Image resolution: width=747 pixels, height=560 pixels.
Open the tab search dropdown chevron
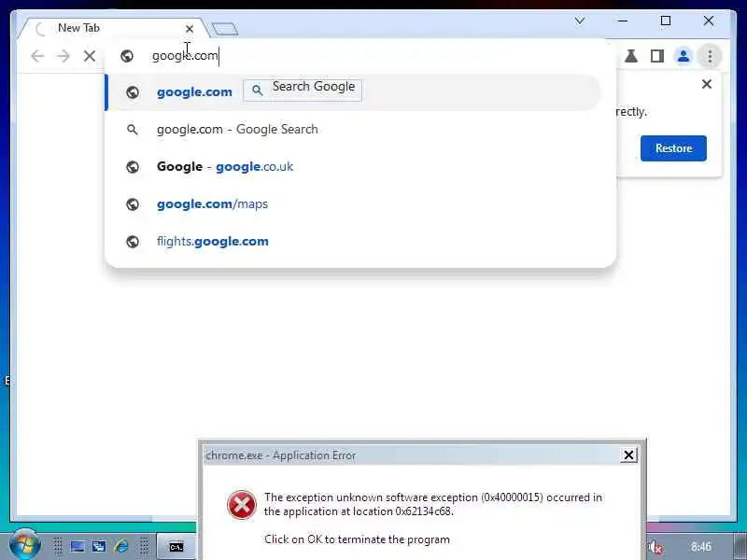(580, 21)
